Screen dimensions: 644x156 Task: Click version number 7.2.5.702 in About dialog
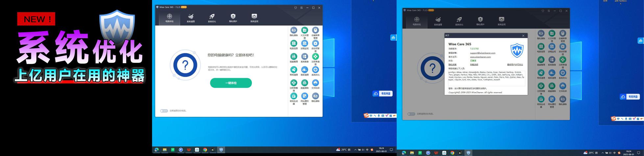tap(474, 49)
